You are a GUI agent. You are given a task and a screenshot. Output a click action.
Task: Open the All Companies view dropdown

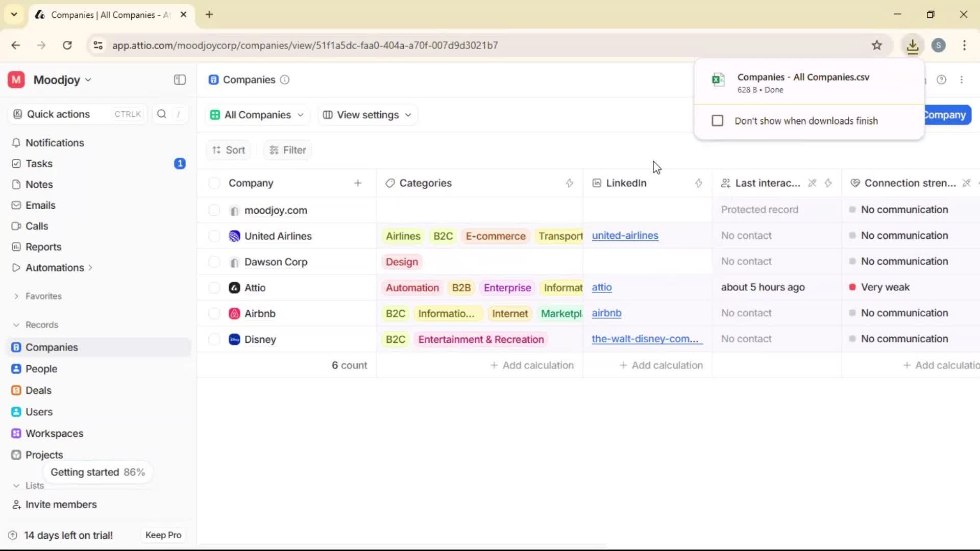point(257,115)
